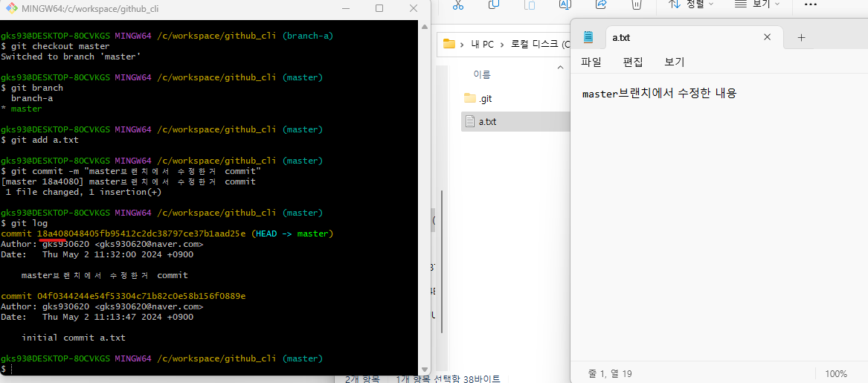The width and height of the screenshot is (868, 383).
Task: Click the '1개 항목 선택함 38바이트' status text
Action: point(448,379)
